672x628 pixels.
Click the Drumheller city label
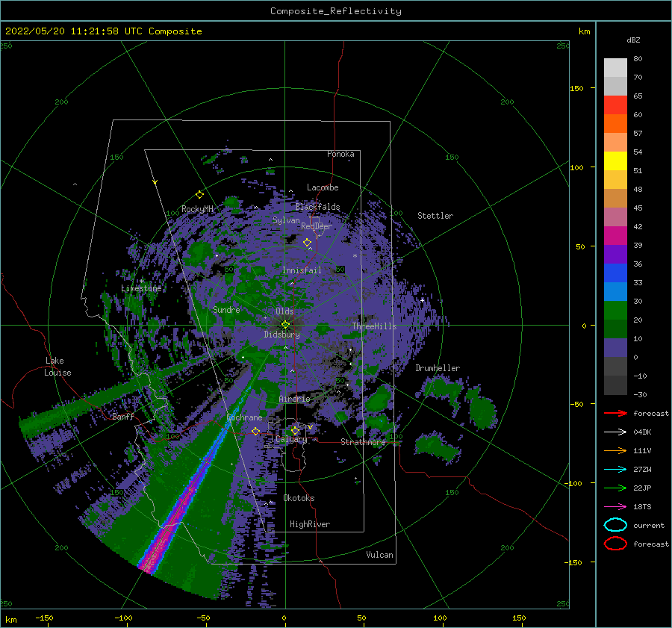click(x=438, y=368)
